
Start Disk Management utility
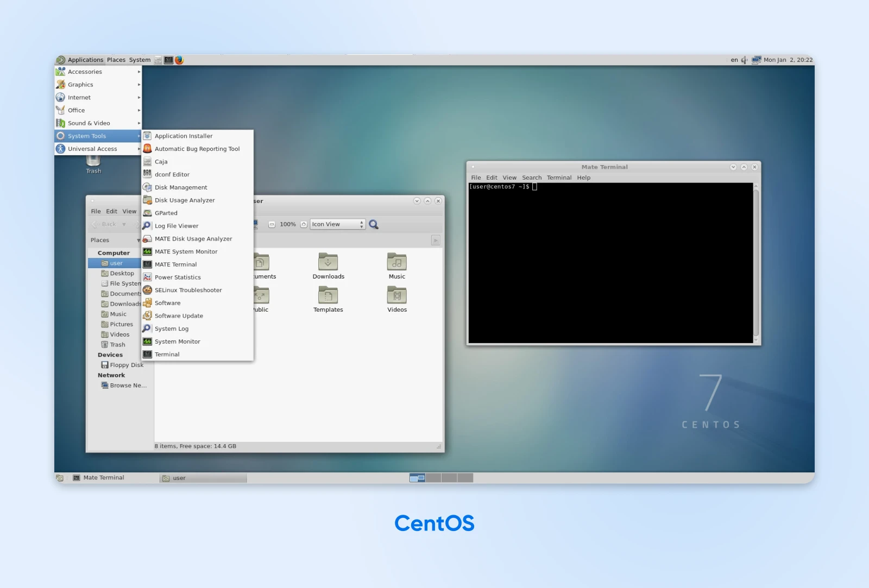pos(197,187)
